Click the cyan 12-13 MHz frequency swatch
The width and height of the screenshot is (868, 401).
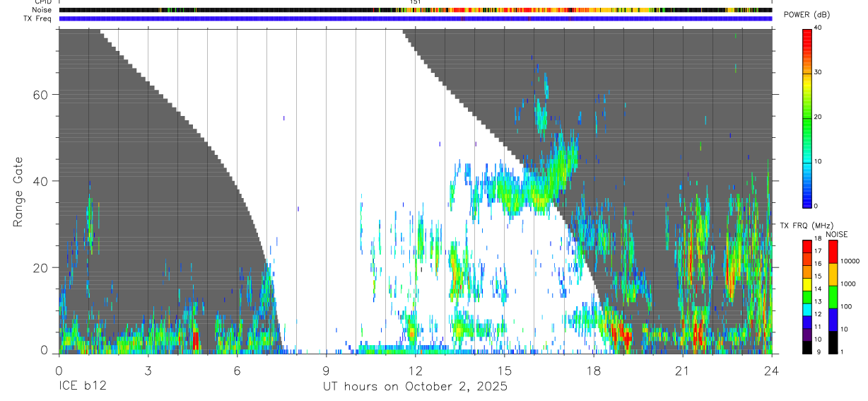807,310
